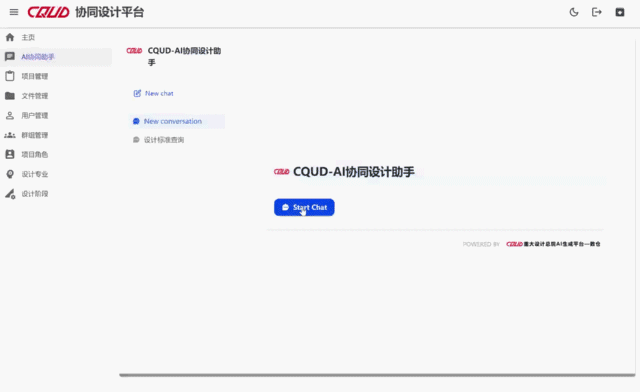
Task: Click the box icon beside the logout icon
Action: tap(620, 12)
